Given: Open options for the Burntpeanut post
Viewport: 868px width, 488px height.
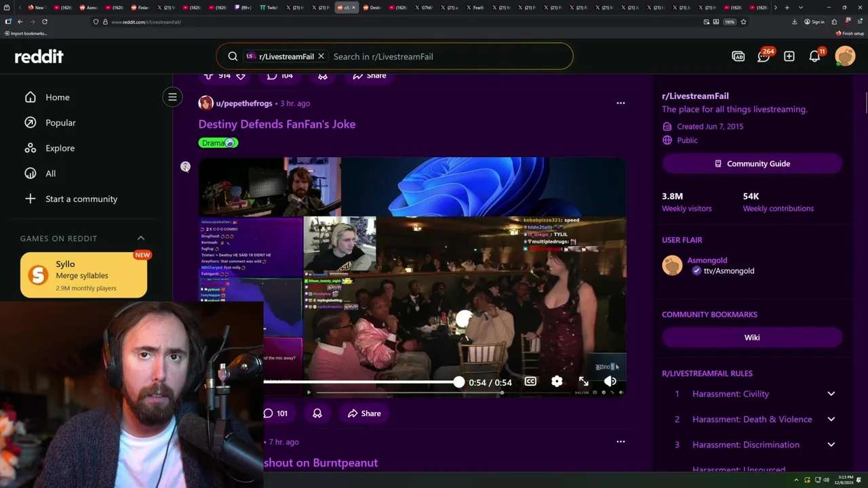Looking at the screenshot, I should [620, 442].
